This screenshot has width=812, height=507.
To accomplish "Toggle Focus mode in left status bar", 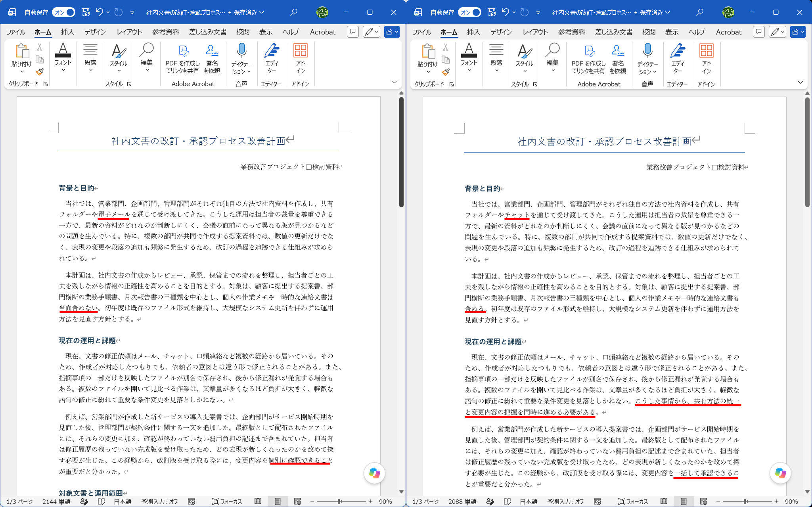I will click(227, 501).
